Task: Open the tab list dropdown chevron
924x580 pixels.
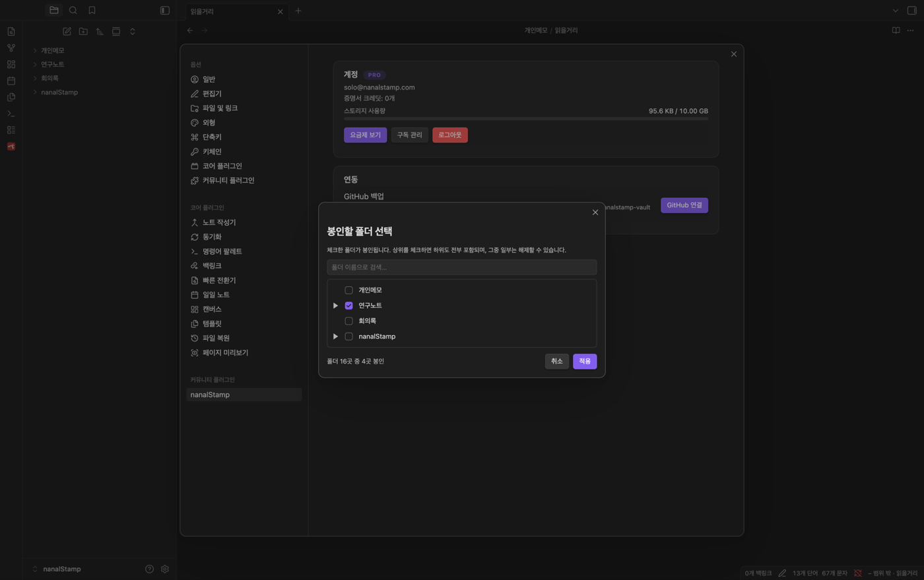Action: [x=896, y=11]
